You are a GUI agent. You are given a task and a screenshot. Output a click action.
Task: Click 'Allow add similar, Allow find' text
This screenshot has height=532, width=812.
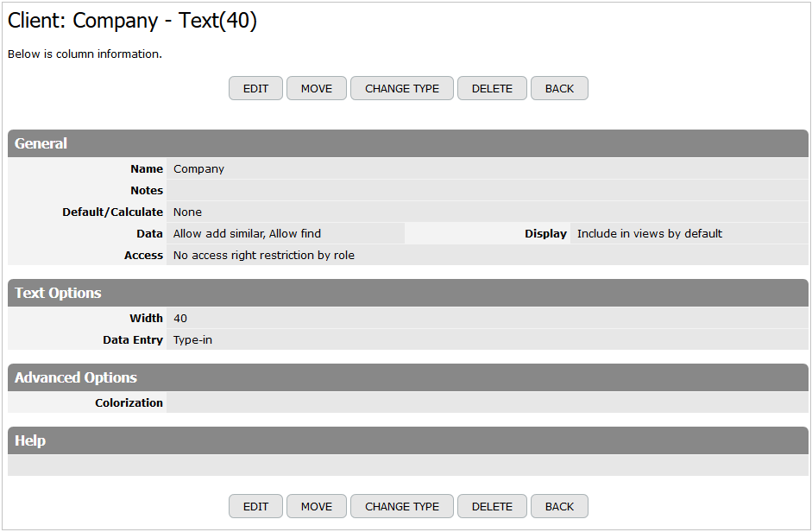tap(247, 234)
